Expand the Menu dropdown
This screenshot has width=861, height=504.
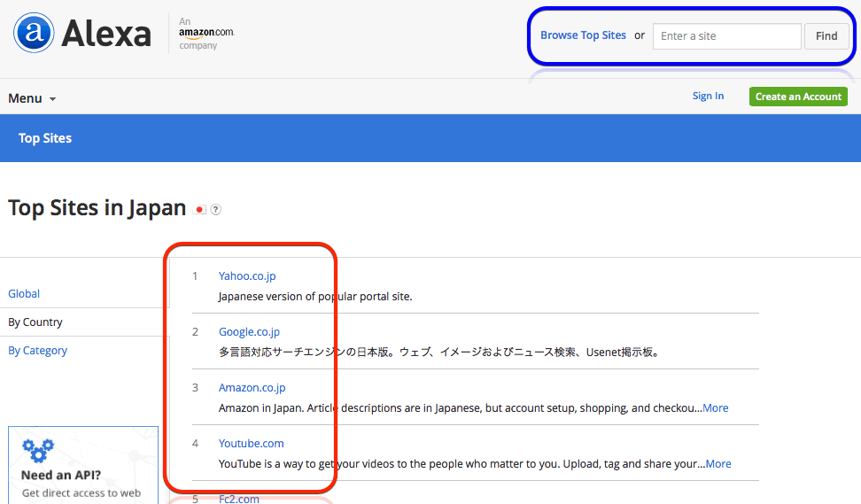tap(32, 98)
